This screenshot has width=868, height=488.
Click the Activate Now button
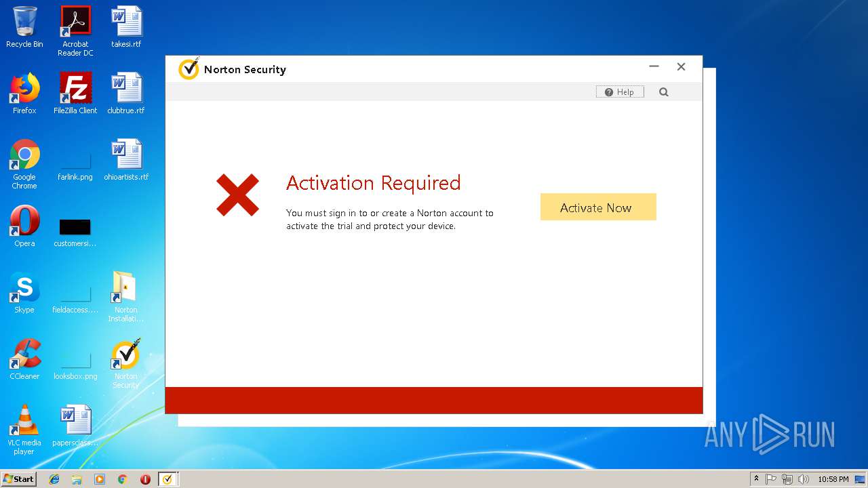[x=598, y=207]
